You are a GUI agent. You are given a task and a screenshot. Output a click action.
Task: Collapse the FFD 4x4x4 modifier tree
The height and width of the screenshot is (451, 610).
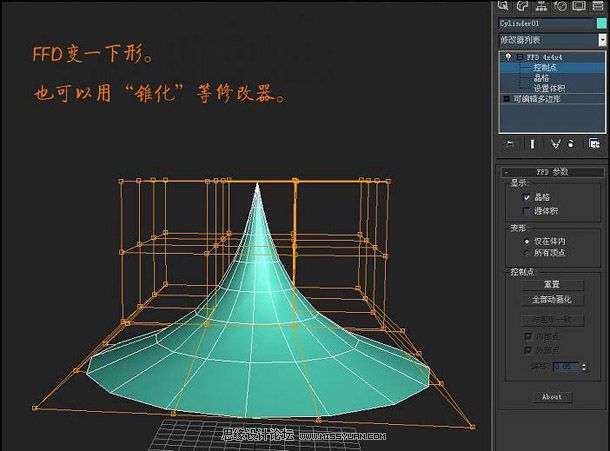520,57
